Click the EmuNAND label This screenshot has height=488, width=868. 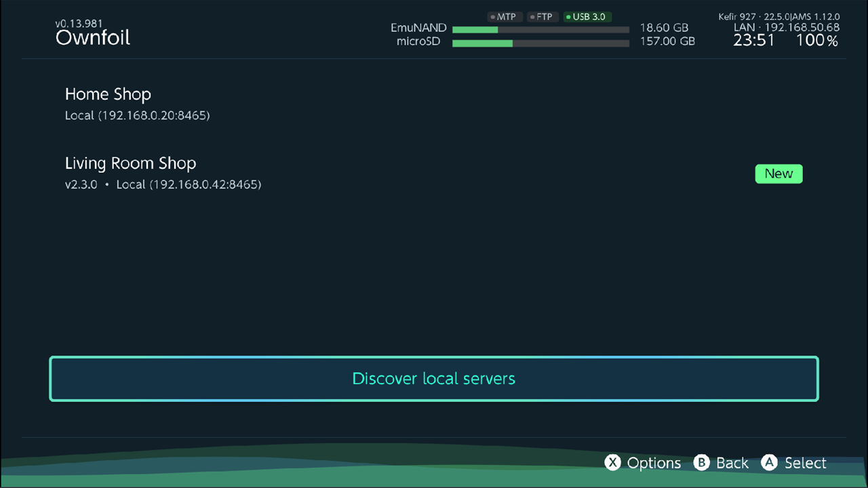click(x=418, y=28)
